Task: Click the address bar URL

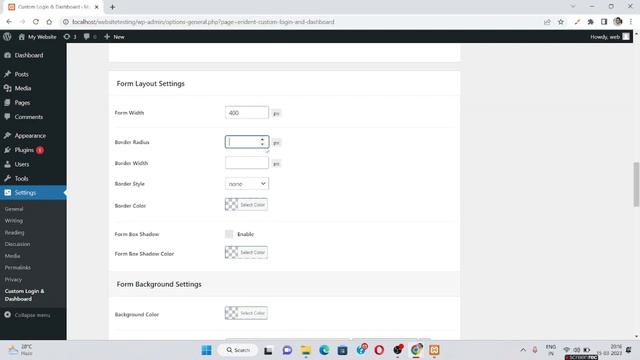Action: [203, 22]
